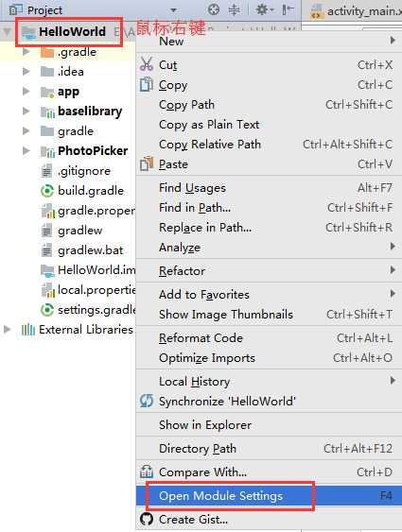Image resolution: width=402 pixels, height=532 pixels.
Task: Click the scroll-from-source target icon
Action: pyautogui.click(x=213, y=9)
